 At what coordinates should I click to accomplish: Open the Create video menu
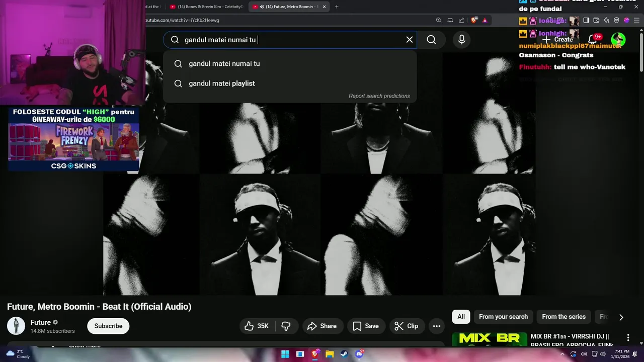pos(558,40)
